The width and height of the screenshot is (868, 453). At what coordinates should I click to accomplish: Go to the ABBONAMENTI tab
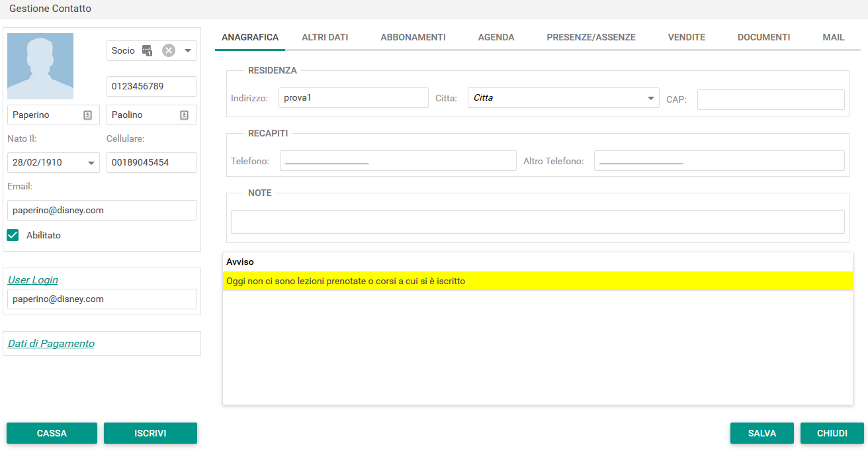[x=413, y=37]
